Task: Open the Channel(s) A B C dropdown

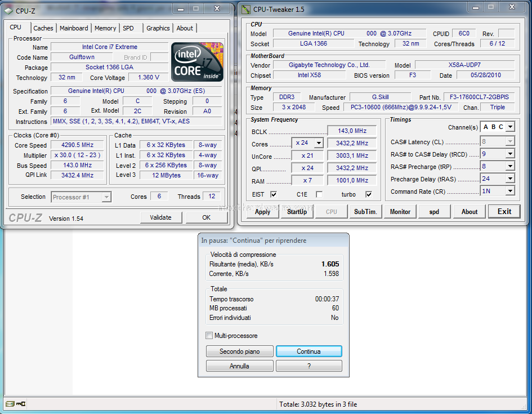Action: pos(510,127)
